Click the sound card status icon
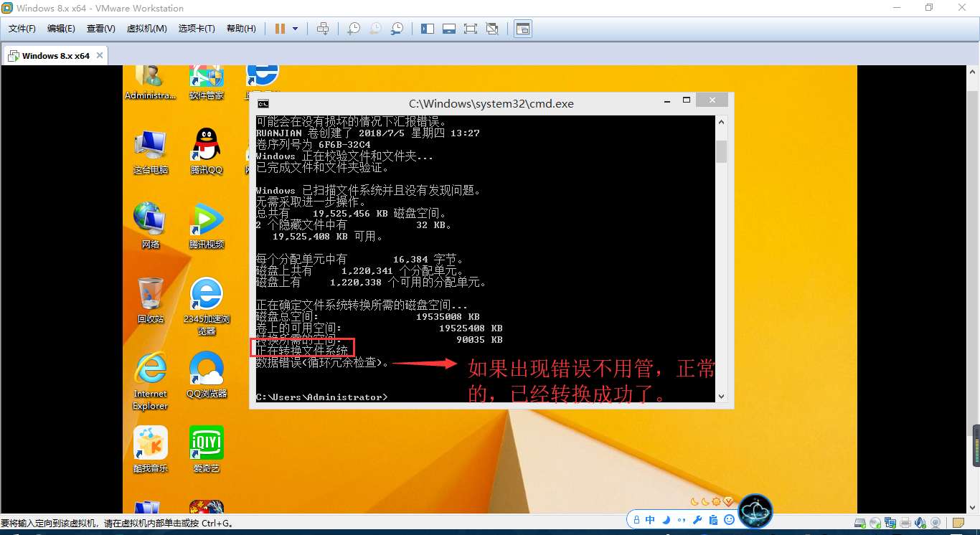The height and width of the screenshot is (535, 980). tap(921, 523)
